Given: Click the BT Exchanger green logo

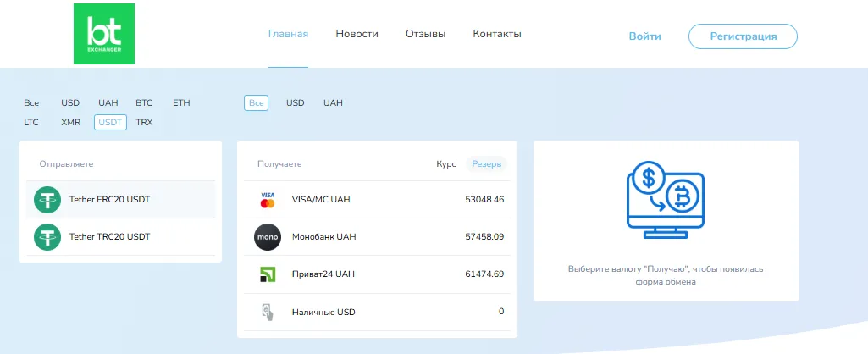Looking at the screenshot, I should pyautogui.click(x=104, y=34).
